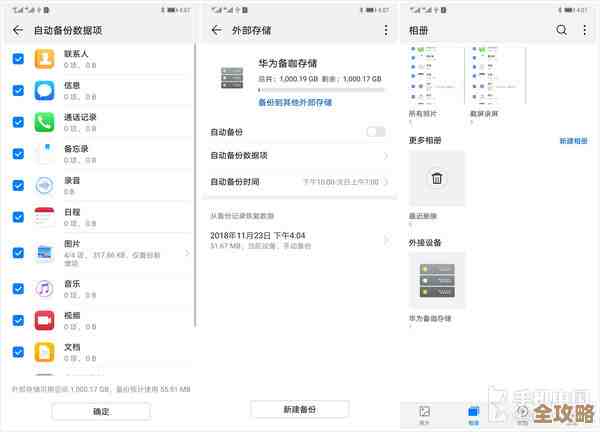Open the recently deleted trash album

(437, 178)
